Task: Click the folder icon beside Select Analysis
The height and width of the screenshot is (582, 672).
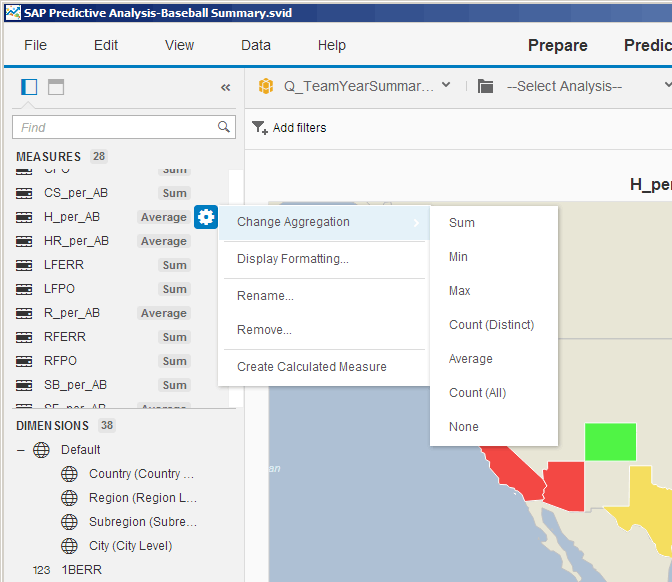Action: (x=486, y=86)
